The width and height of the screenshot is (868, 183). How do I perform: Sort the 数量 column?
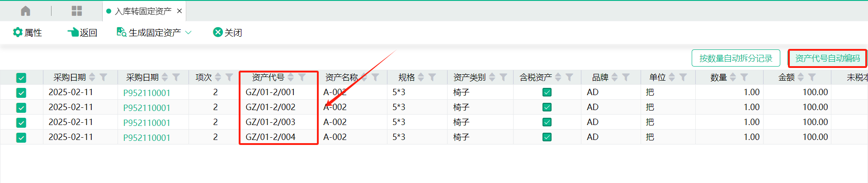click(732, 77)
